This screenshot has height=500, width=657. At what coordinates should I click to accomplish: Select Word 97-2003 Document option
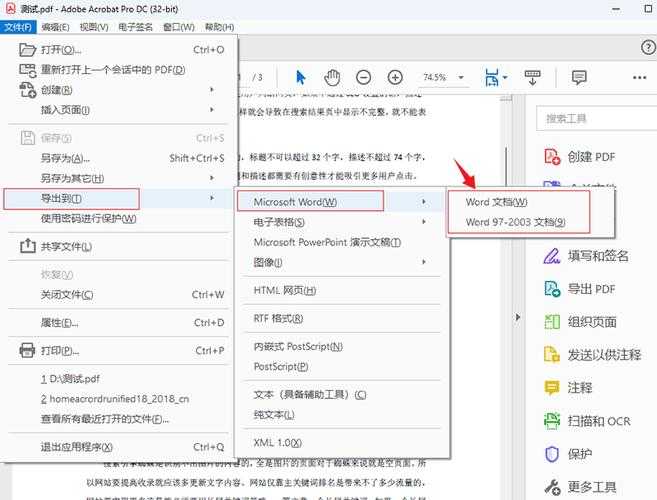pos(515,222)
